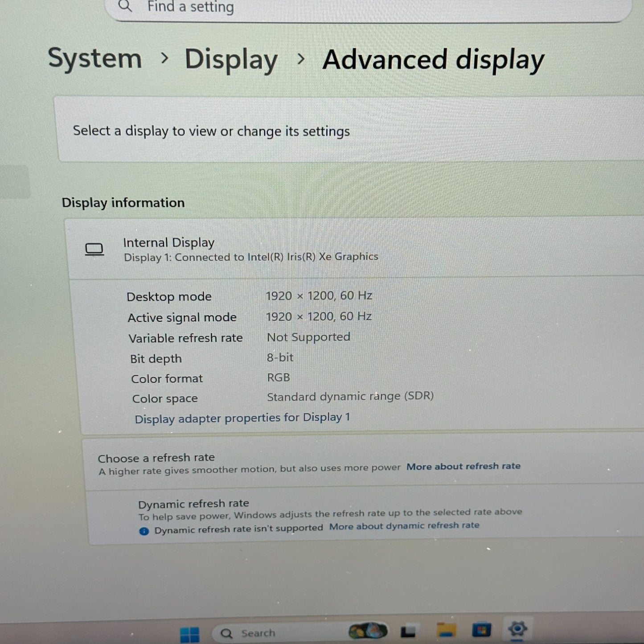This screenshot has width=644, height=644.
Task: Click Standard dynamic range (SDR) value
Action: (x=350, y=396)
